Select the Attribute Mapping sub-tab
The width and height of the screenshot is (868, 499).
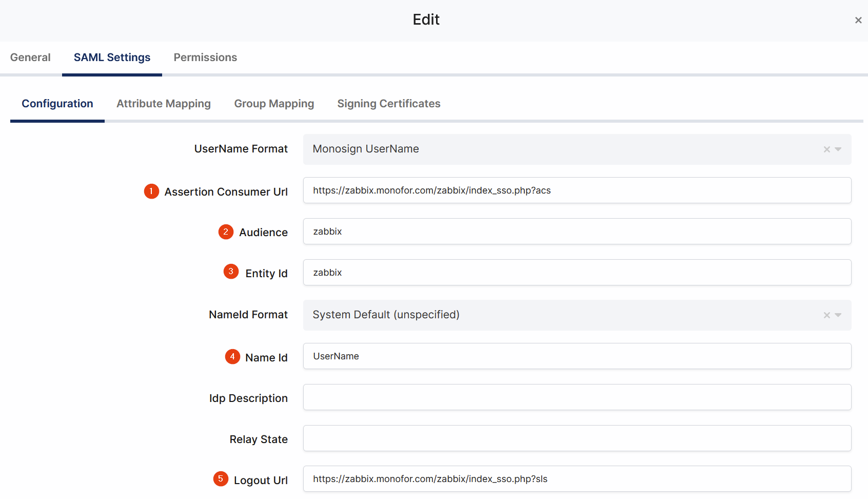point(164,104)
